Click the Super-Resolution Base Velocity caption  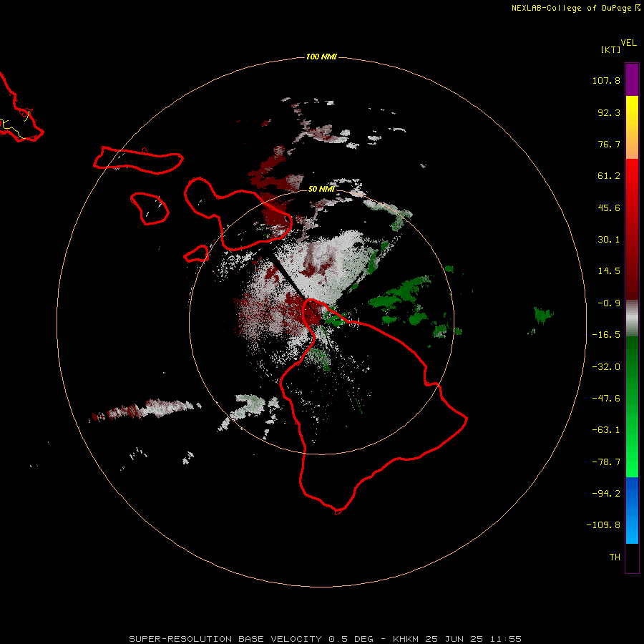[326, 639]
